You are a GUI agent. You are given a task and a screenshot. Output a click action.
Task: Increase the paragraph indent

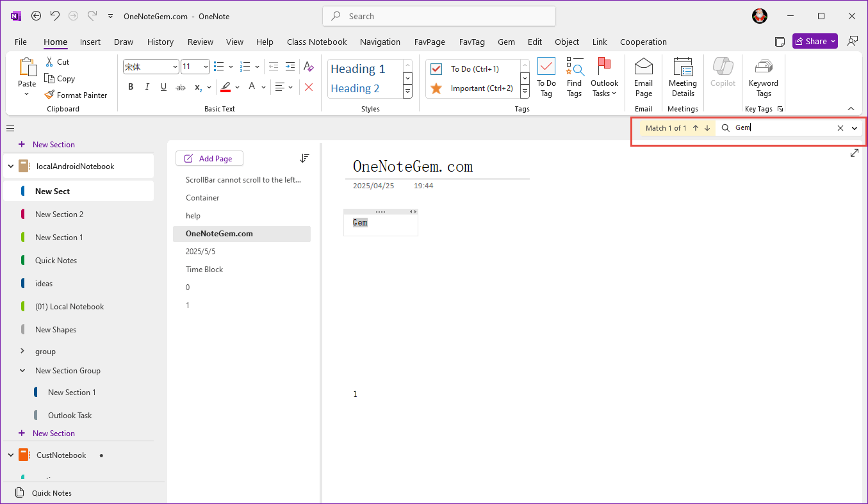click(290, 67)
